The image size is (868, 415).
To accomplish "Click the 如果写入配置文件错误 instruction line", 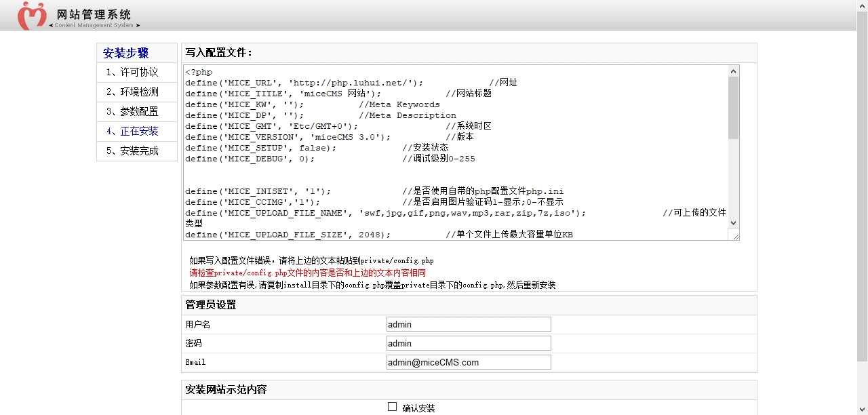I will (x=311, y=260).
